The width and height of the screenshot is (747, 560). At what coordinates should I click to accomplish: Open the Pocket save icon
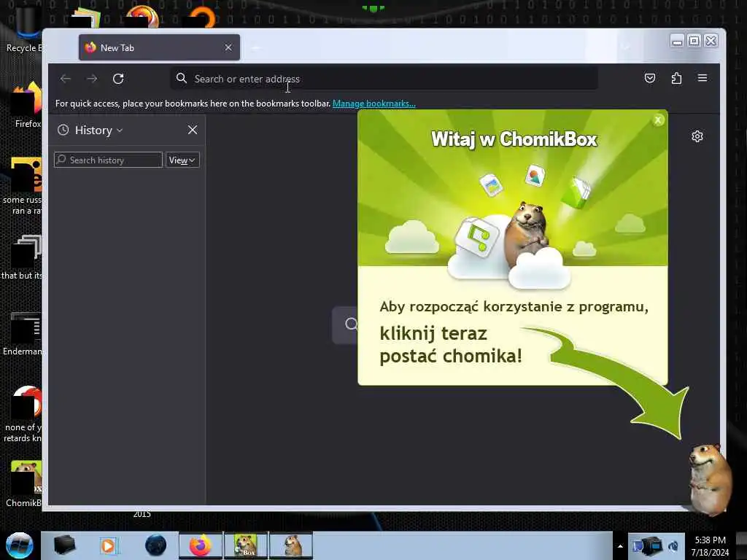[x=650, y=78]
